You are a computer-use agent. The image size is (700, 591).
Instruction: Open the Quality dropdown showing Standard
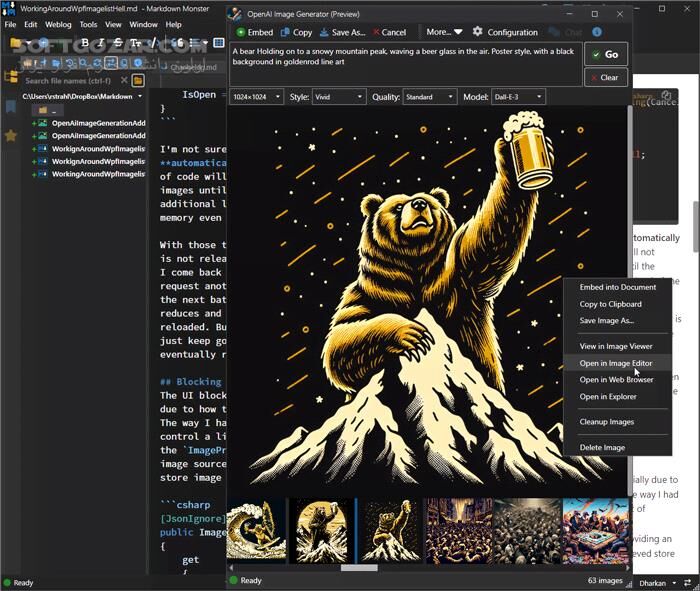pos(429,97)
